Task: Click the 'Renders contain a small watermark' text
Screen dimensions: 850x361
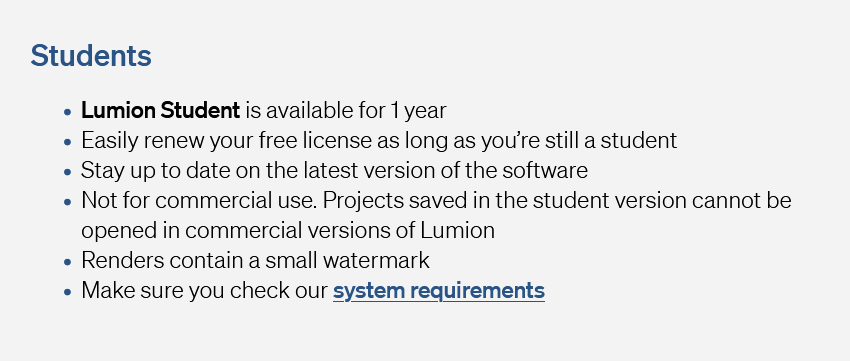Action: click(255, 261)
